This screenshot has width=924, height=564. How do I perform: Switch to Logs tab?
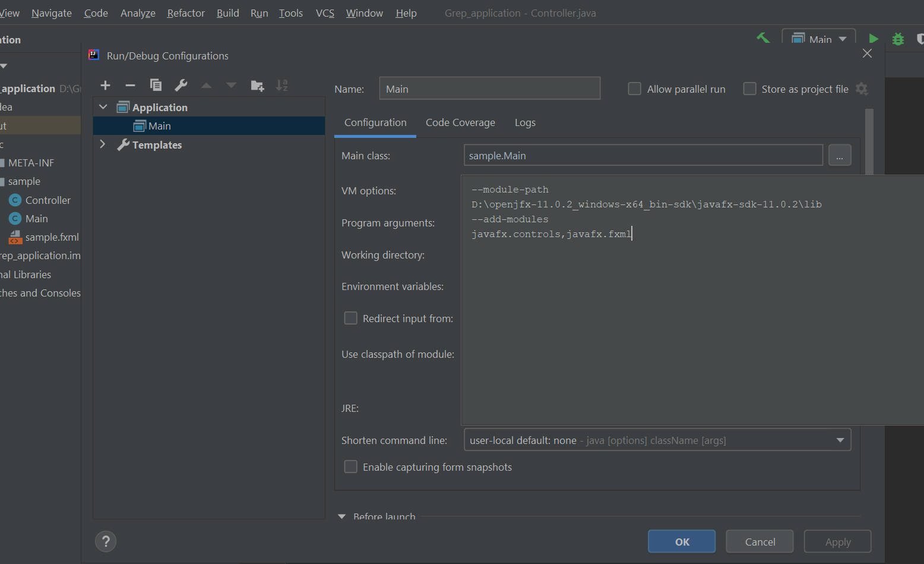coord(525,122)
